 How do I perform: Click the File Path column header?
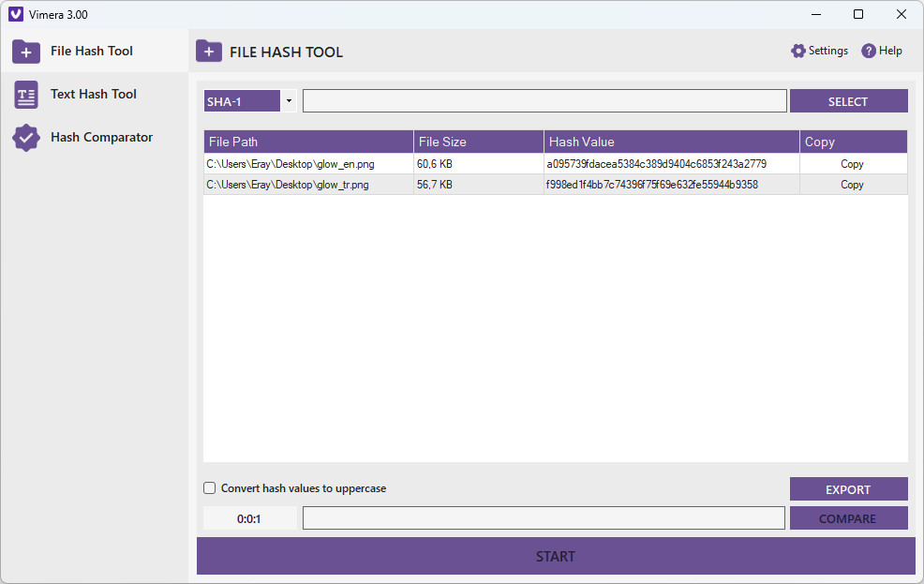[309, 142]
